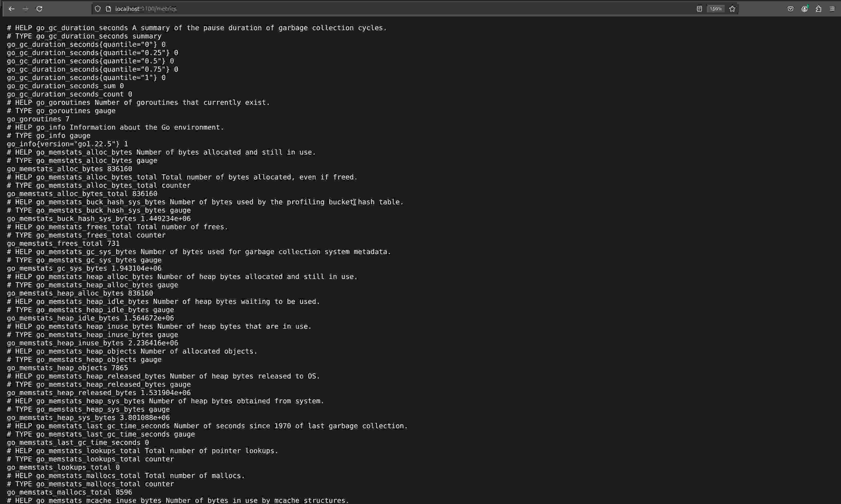The width and height of the screenshot is (841, 504).
Task: Click the forward navigation arrow
Action: point(25,9)
